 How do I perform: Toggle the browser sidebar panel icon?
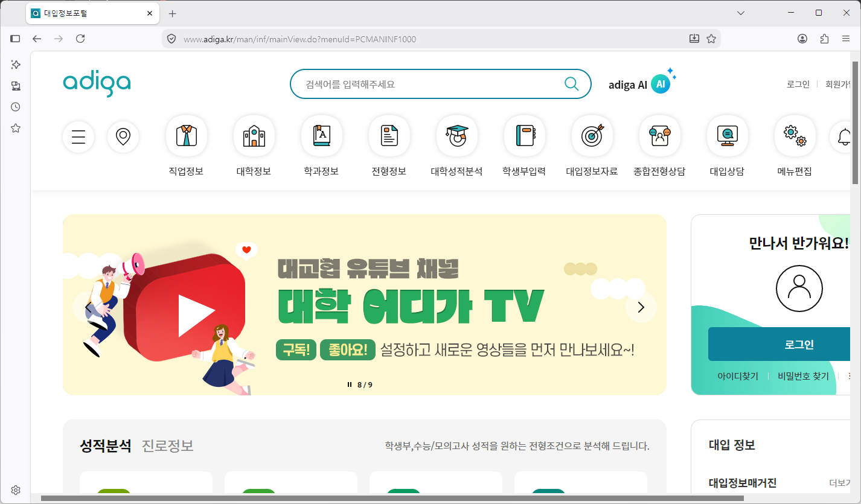(x=16, y=39)
